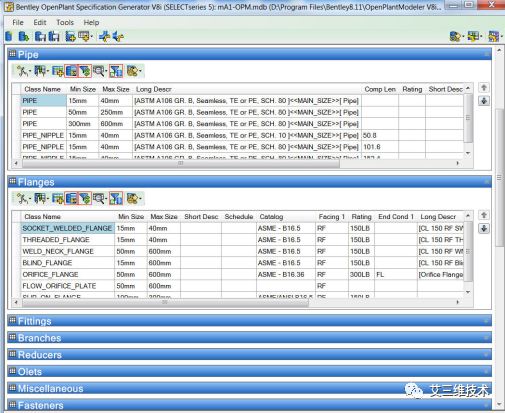
Task: Open the Edit menu
Action: click(40, 22)
